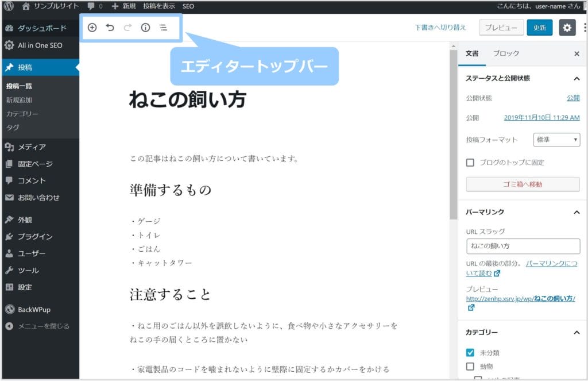The image size is (588, 381).
Task: Click the Undo arrow icon
Action: click(110, 28)
